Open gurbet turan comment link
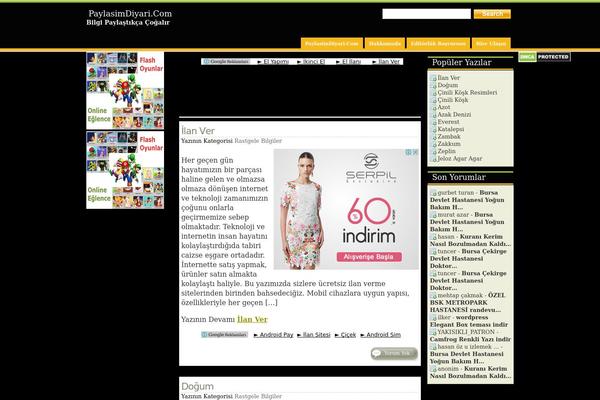 [x=467, y=200]
